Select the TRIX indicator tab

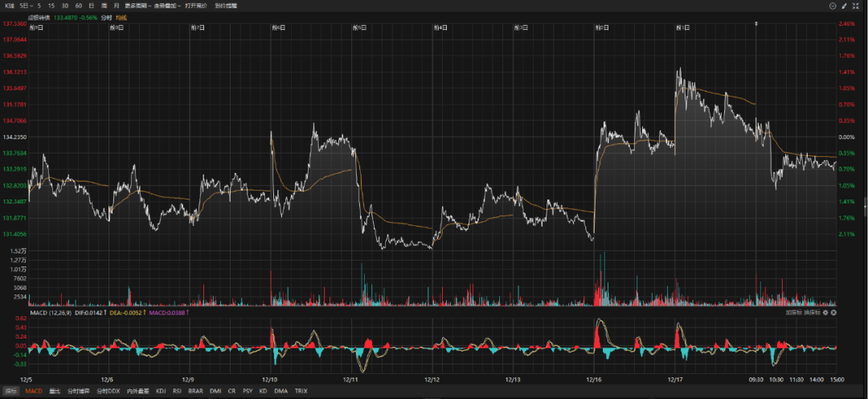(x=301, y=391)
